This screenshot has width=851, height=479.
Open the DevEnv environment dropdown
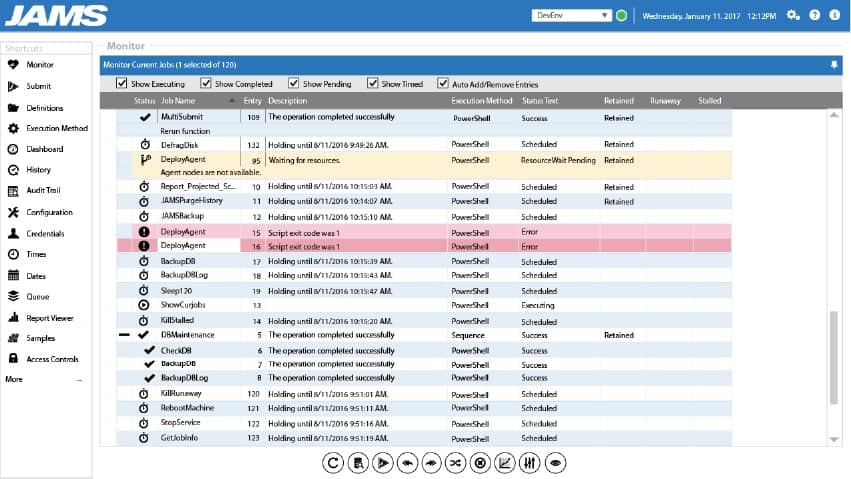pos(571,15)
